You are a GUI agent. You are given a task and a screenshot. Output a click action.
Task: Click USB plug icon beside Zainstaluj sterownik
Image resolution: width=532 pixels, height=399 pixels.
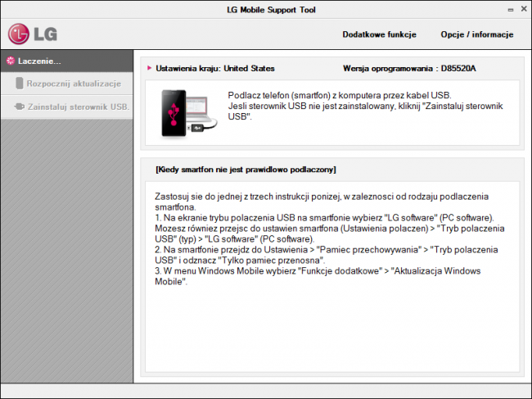(20, 107)
